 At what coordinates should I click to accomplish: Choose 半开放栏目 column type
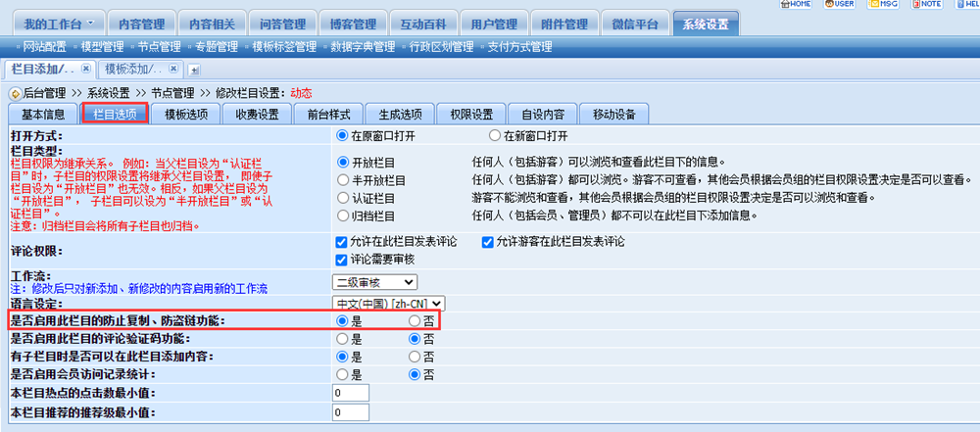(x=342, y=180)
